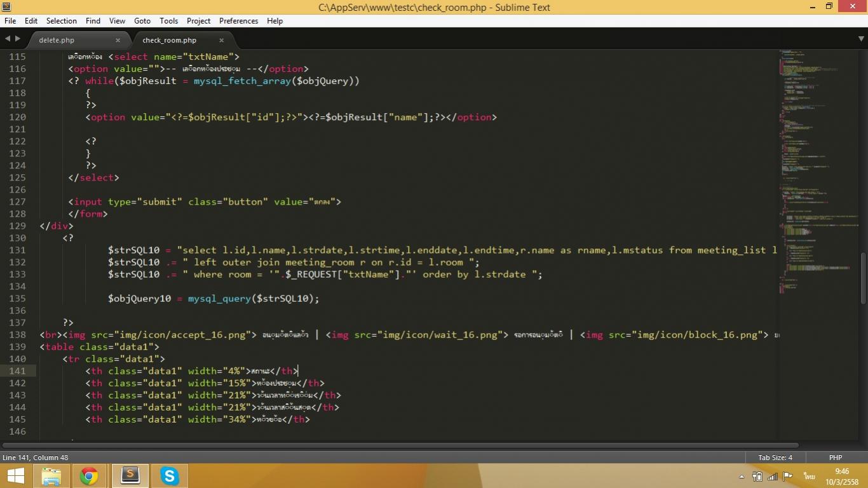
Task: Open the Selection menu
Action: (62, 21)
